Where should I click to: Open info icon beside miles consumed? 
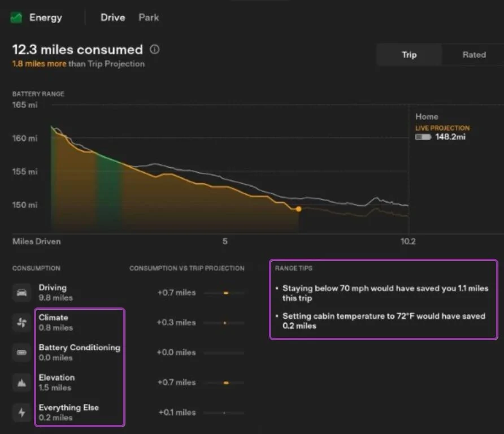(155, 50)
